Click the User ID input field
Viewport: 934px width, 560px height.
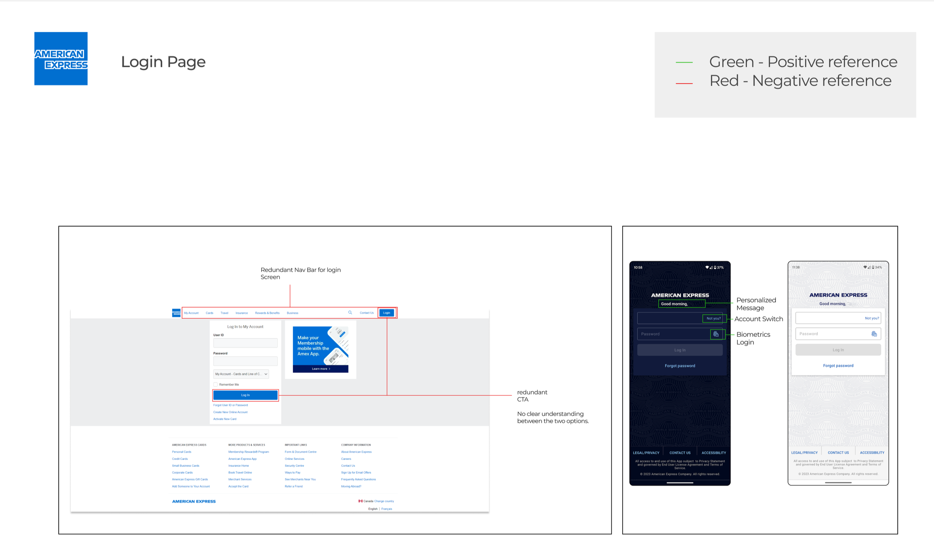click(x=245, y=343)
